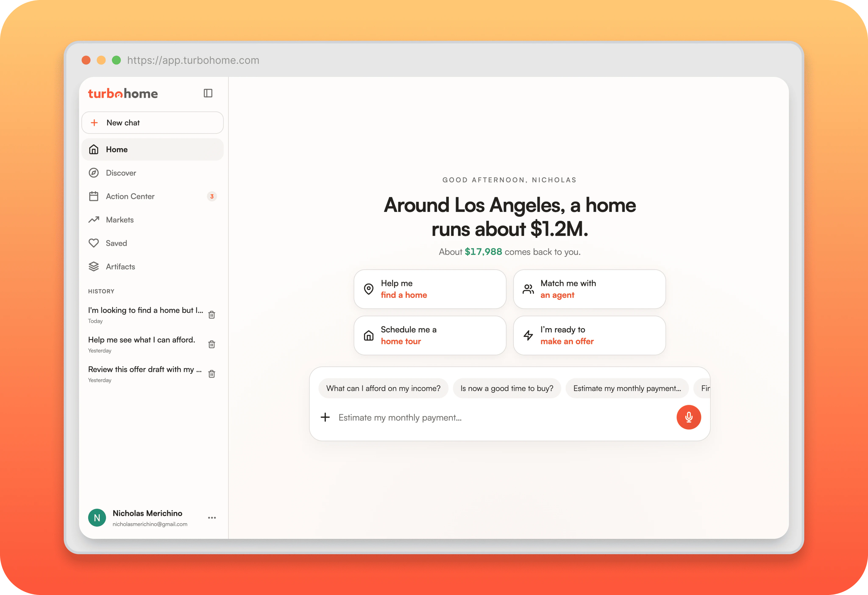Open the Home nav item
The image size is (868, 595).
[152, 149]
